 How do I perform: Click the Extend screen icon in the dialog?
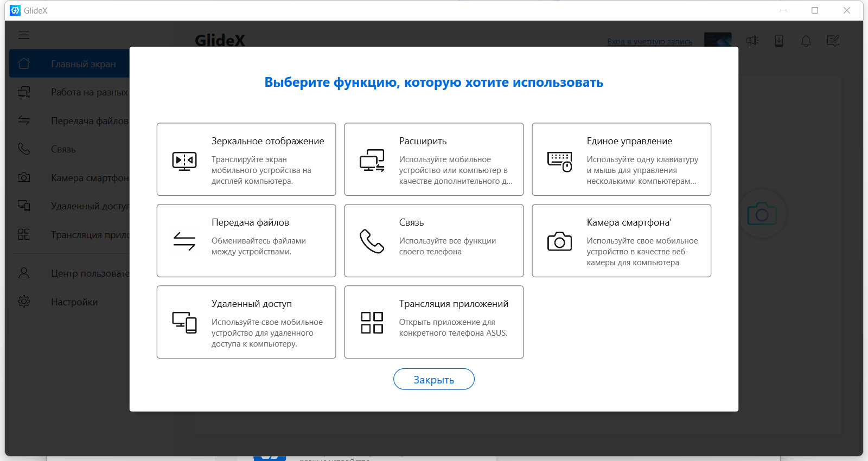(372, 161)
